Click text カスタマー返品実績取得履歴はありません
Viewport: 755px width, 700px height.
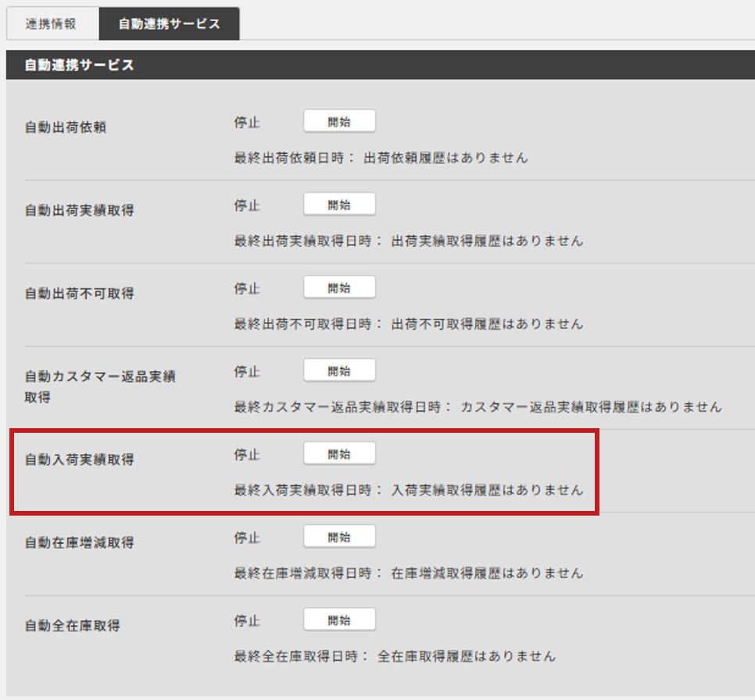tap(592, 407)
